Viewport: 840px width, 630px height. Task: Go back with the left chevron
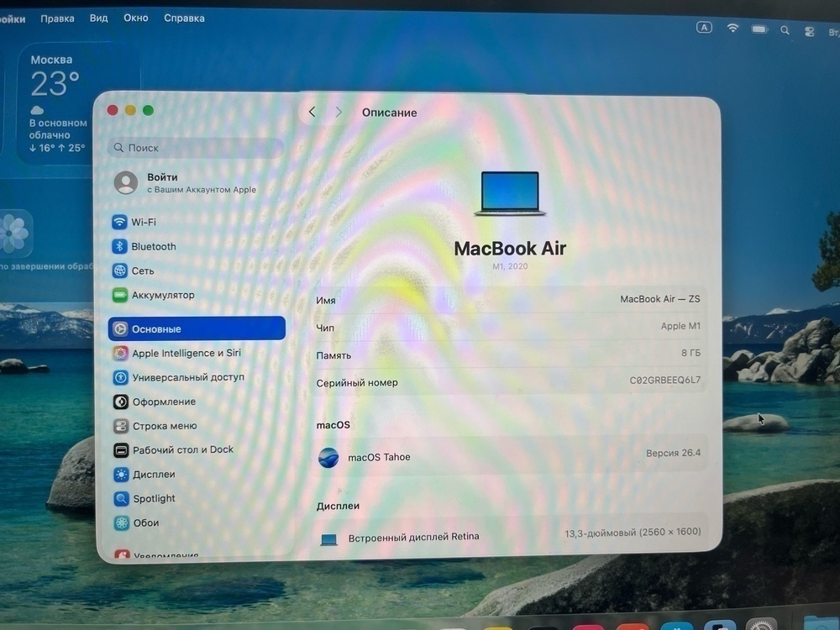[312, 112]
